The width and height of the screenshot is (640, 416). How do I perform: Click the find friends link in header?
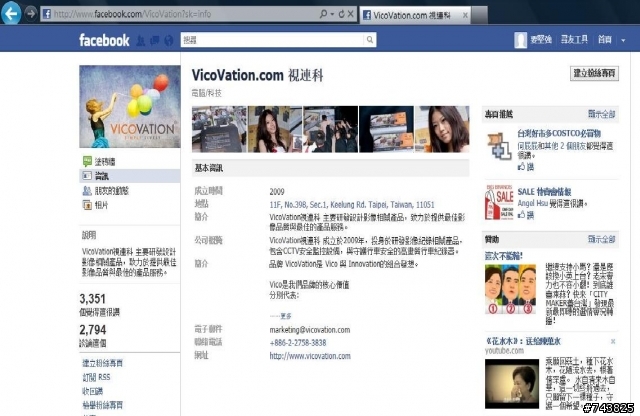click(574, 40)
